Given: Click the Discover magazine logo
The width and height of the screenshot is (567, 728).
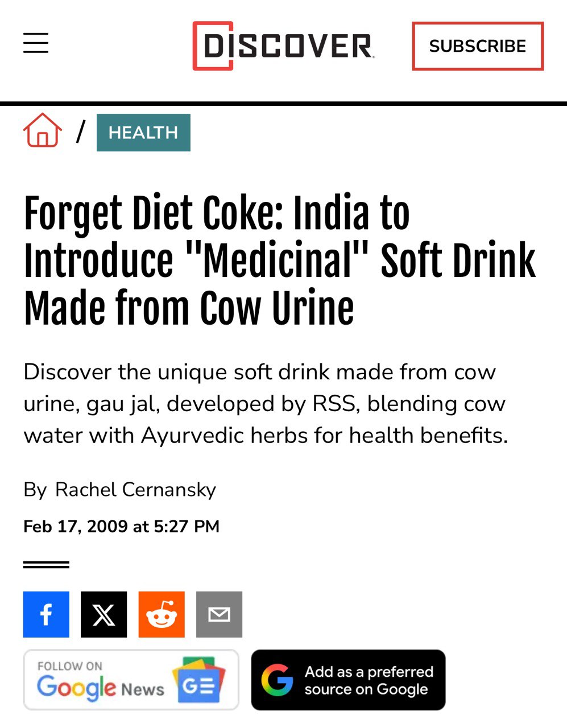Looking at the screenshot, I should pos(283,46).
